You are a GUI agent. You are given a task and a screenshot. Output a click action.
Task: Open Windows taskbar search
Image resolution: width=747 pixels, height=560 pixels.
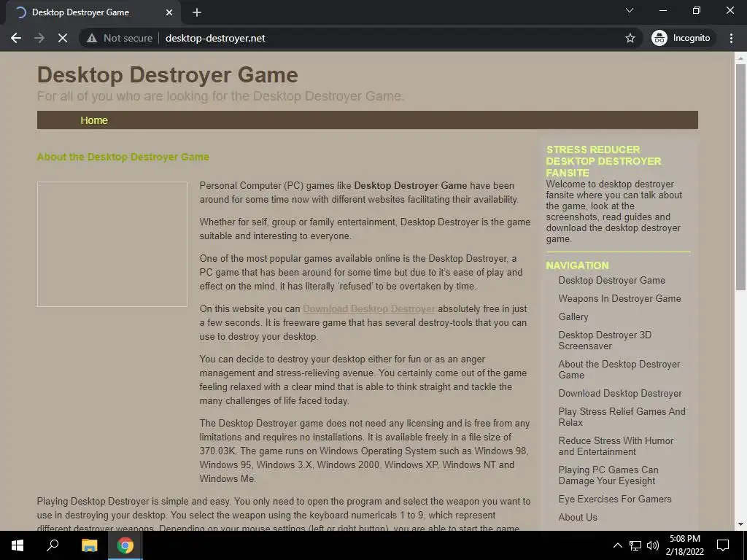pos(53,545)
